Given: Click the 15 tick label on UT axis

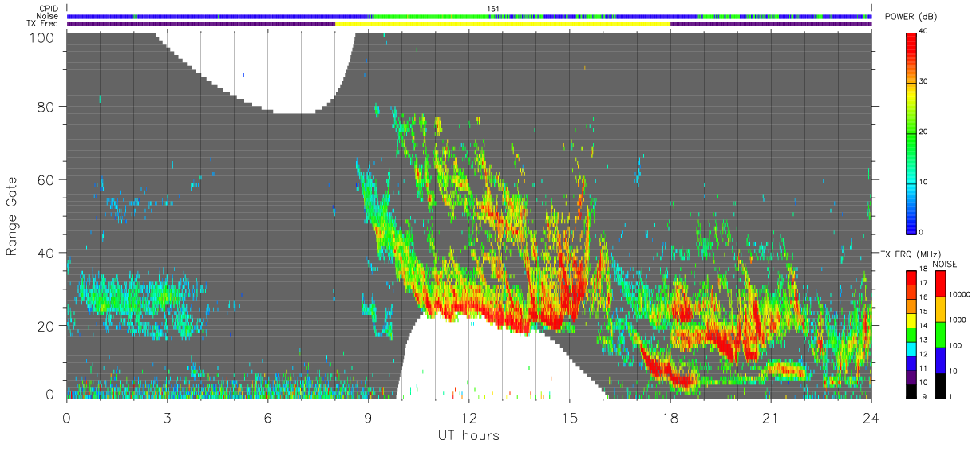Looking at the screenshot, I should click(x=569, y=417).
